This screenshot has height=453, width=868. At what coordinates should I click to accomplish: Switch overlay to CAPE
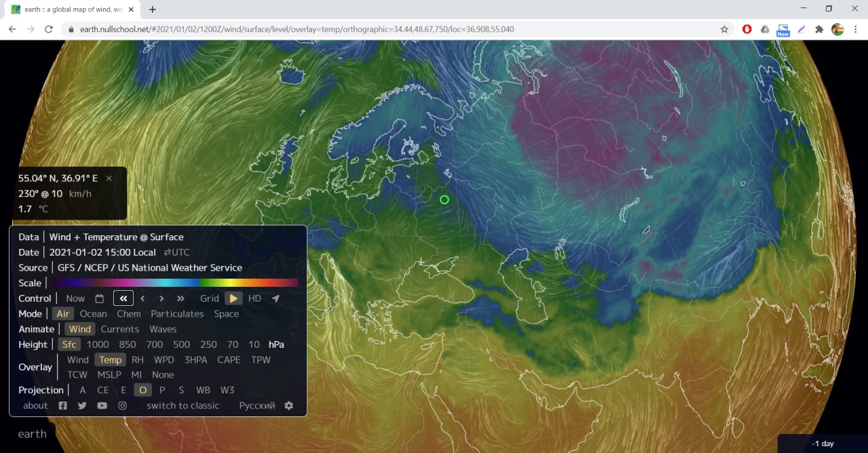pos(229,360)
